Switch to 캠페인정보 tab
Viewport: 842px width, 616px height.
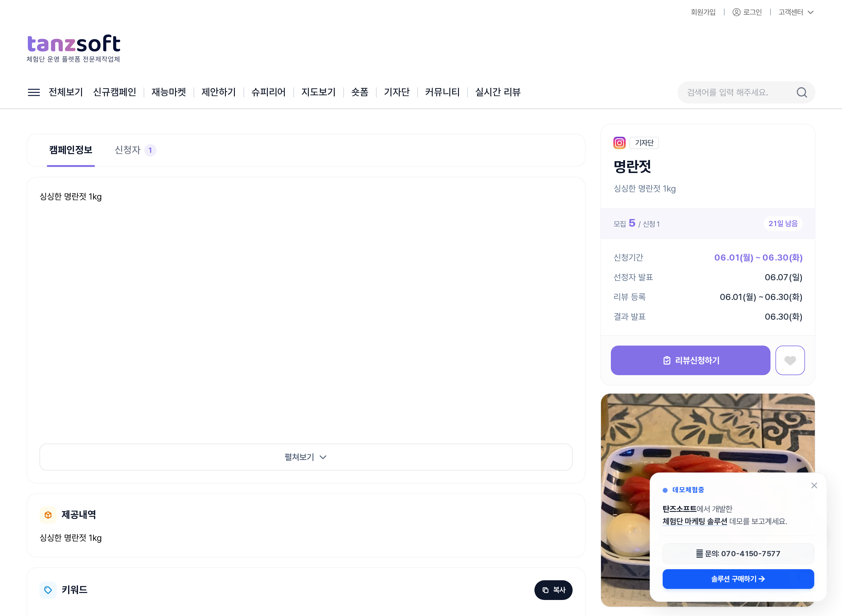(71, 150)
